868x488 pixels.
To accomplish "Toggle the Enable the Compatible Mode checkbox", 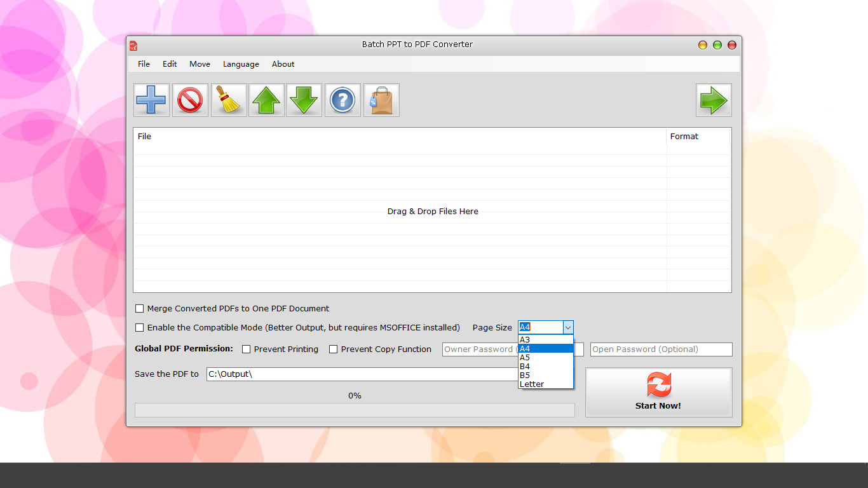I will tap(140, 328).
